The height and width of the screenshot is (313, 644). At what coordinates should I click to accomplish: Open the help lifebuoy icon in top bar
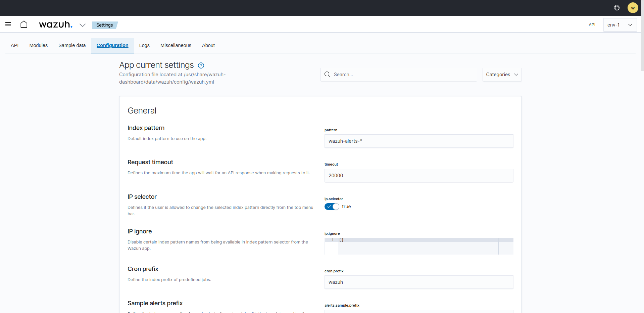[617, 8]
